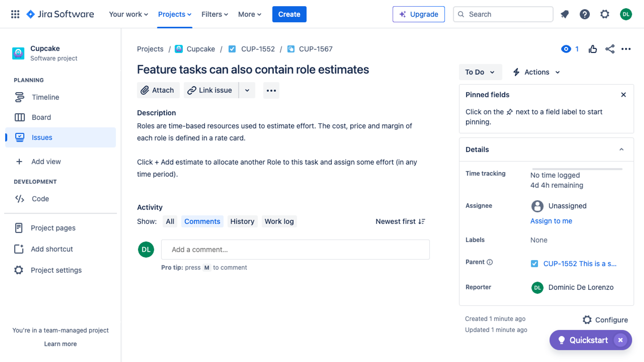The width and height of the screenshot is (644, 362).
Task: Click the time tracking progress bar
Action: (577, 169)
